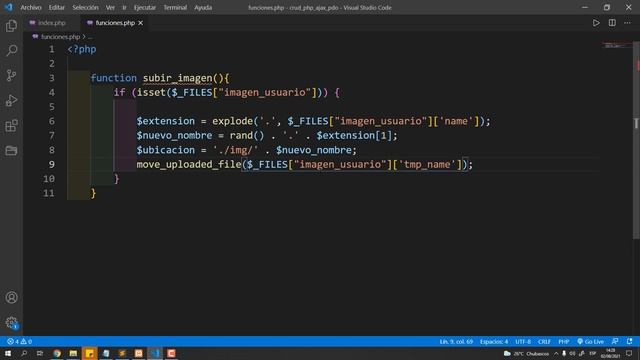Open the Source Control view
640x360 pixels.
coord(11,76)
